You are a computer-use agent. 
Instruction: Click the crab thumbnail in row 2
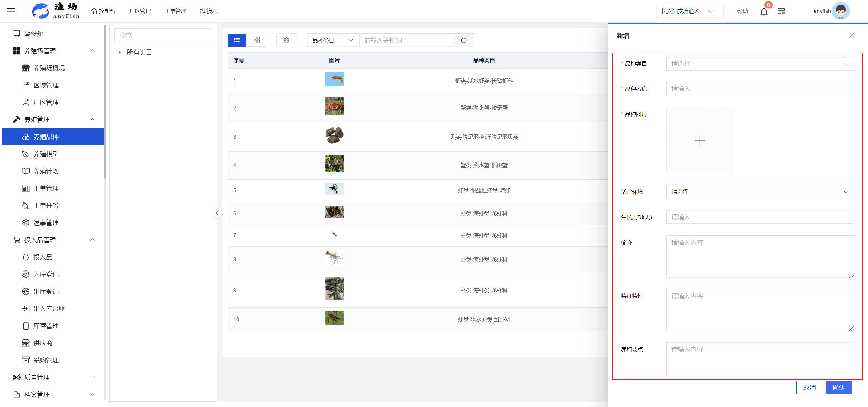tap(334, 106)
